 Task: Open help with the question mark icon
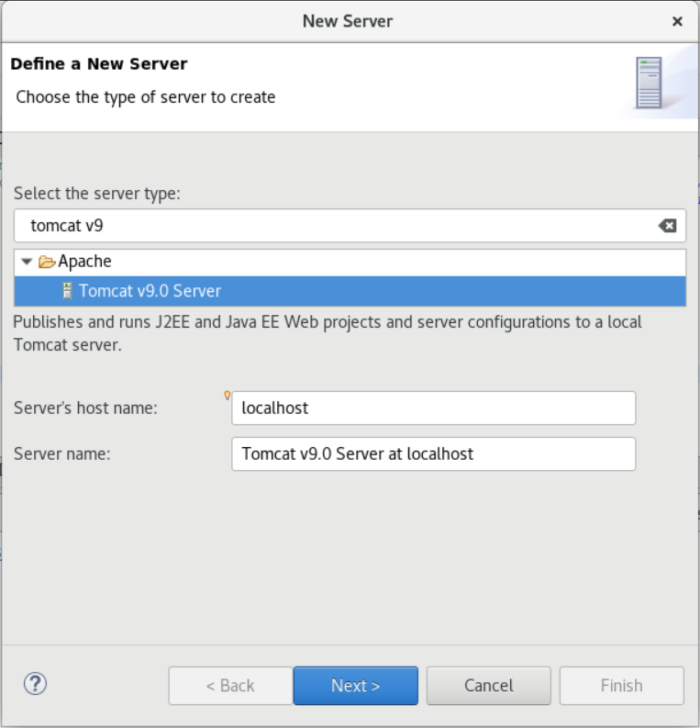(35, 683)
